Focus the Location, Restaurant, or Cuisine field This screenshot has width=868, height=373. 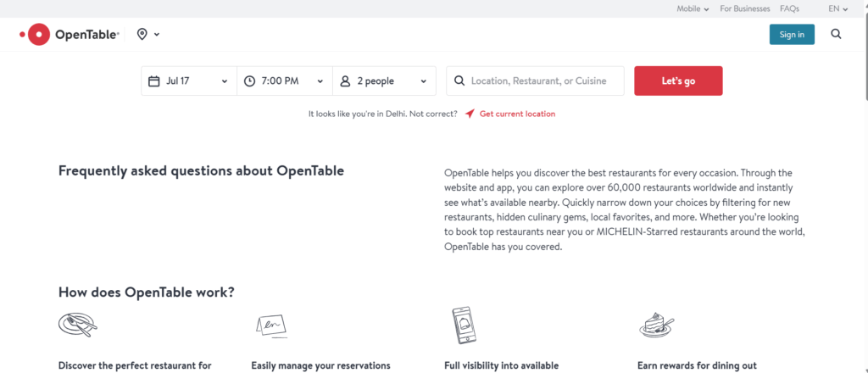pos(536,81)
